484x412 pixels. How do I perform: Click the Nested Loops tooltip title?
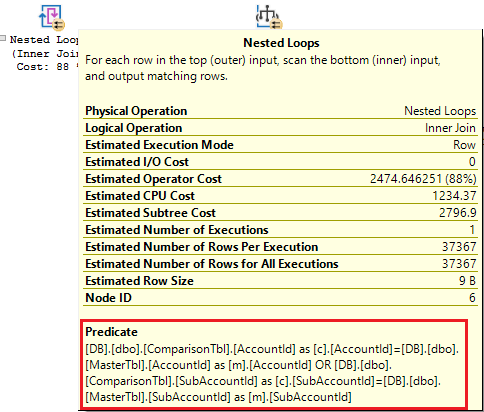tap(281, 43)
